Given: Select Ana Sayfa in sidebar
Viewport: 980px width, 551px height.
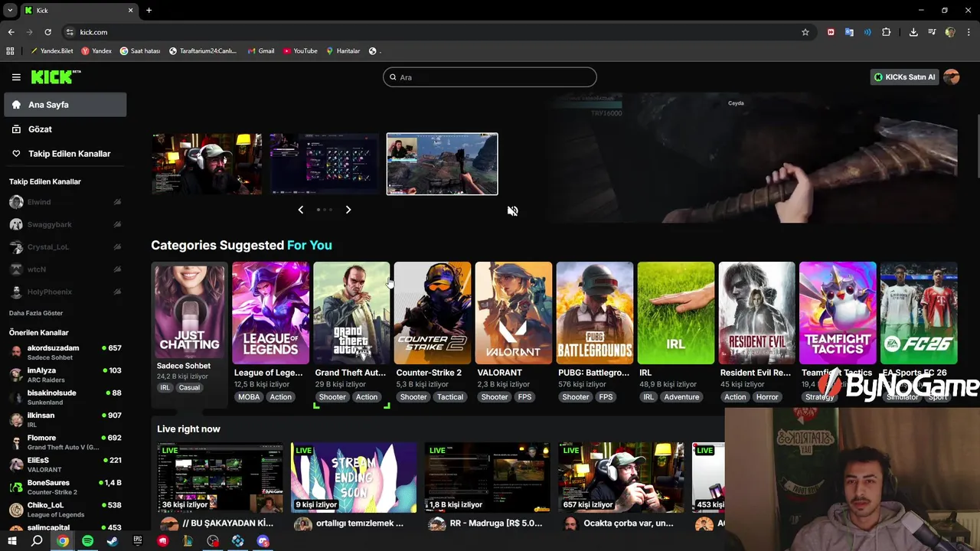Looking at the screenshot, I should pyautogui.click(x=65, y=105).
